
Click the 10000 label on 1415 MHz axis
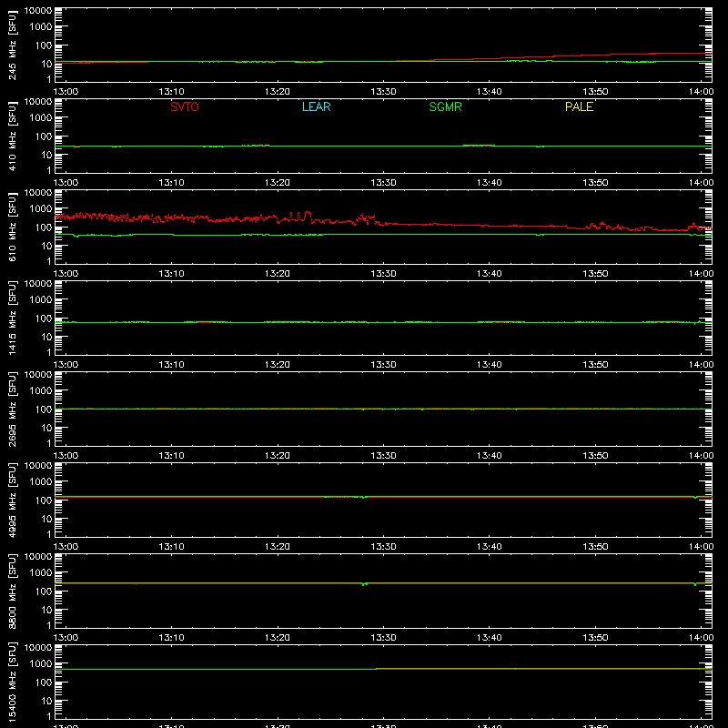38,284
